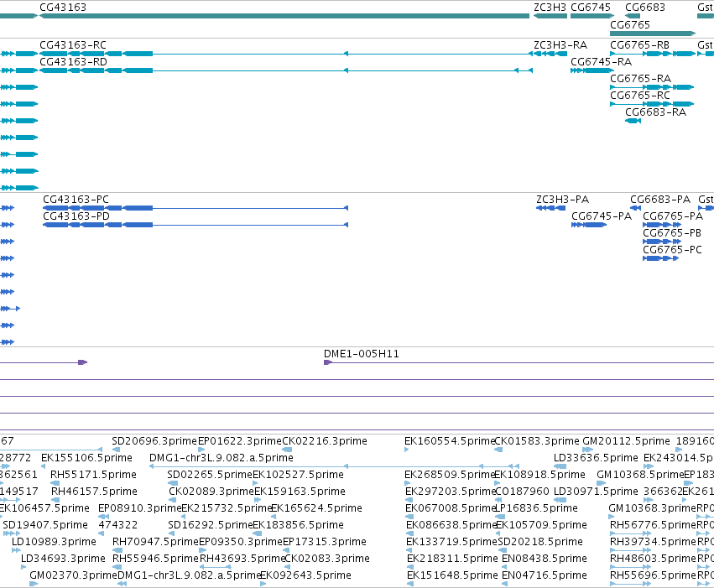Image resolution: width=714 pixels, height=588 pixels.
Task: Open the GM02370.3prime EST
Action: point(73,576)
